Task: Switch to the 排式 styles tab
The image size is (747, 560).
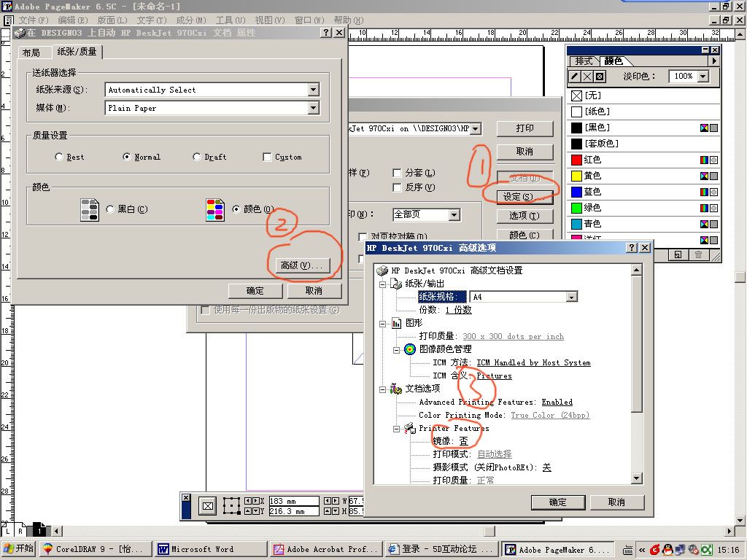Action: click(584, 61)
